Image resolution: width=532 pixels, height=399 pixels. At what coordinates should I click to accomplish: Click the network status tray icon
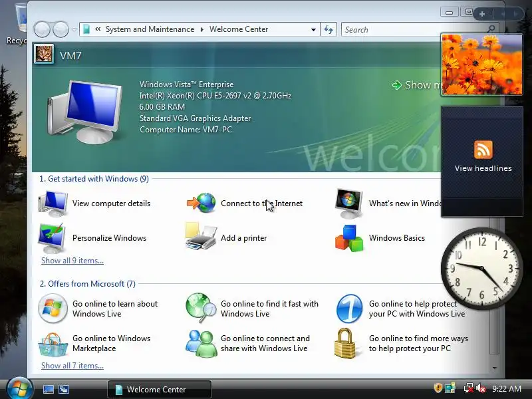[469, 388]
